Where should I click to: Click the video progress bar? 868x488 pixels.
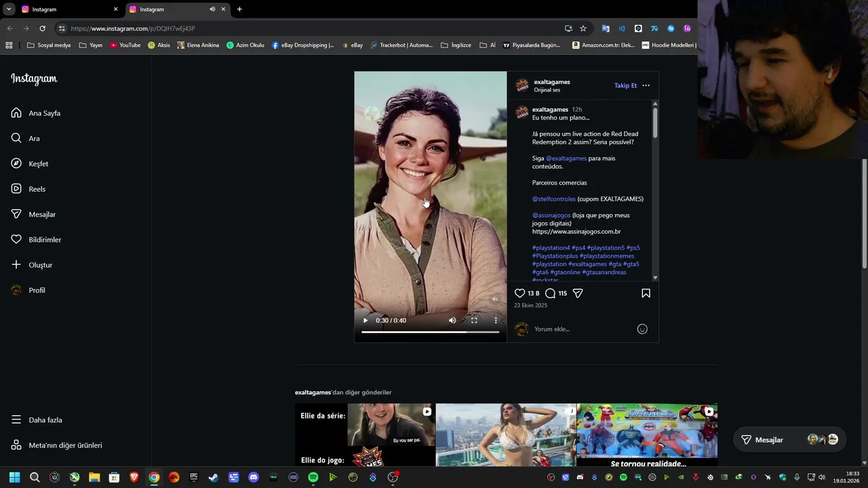click(430, 332)
